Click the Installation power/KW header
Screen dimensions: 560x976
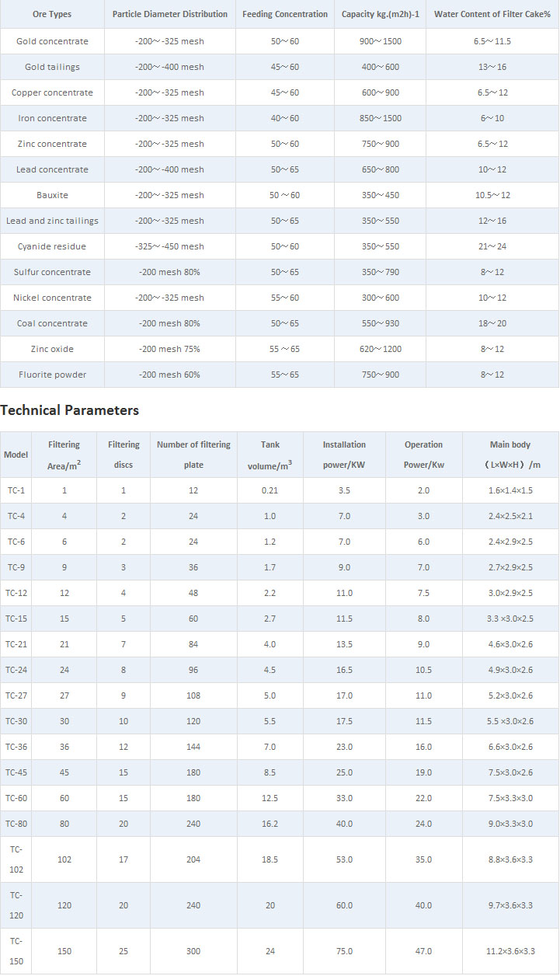coord(344,455)
